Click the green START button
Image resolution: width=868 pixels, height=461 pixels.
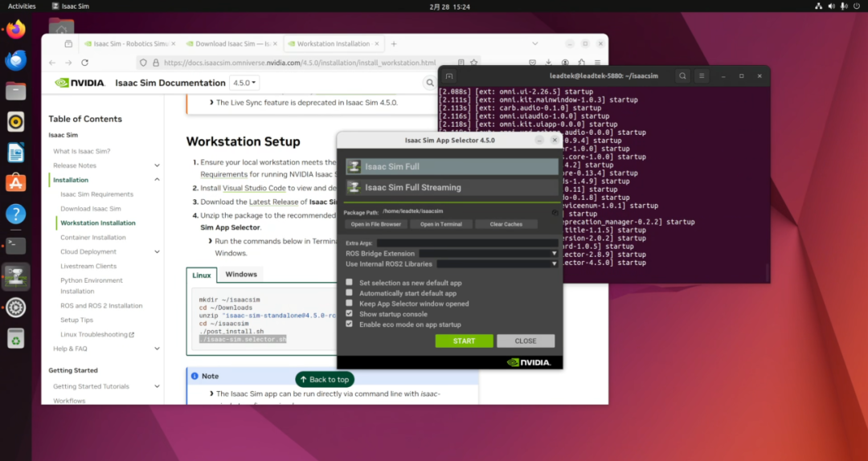click(x=464, y=341)
